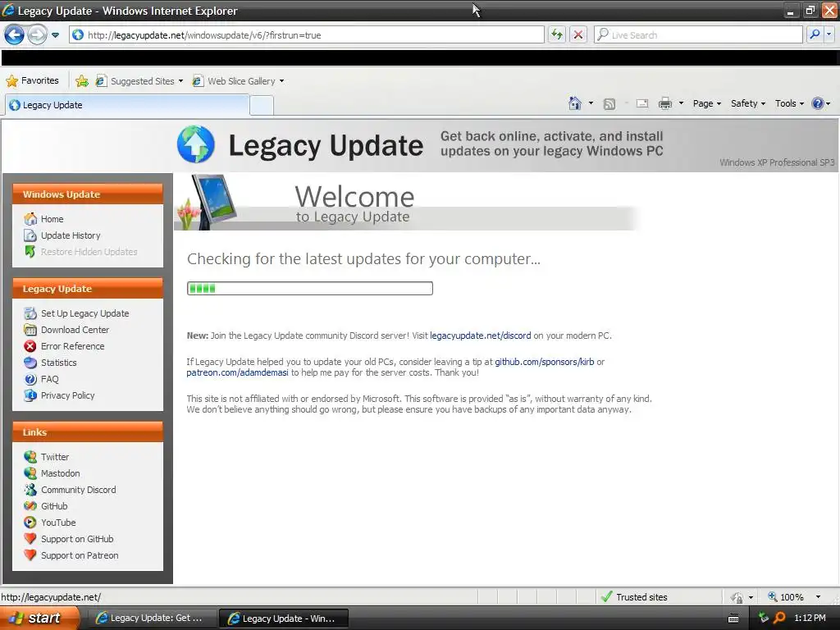Open the FAQ sidebar link
Image resolution: width=840 pixels, height=630 pixels.
click(49, 379)
